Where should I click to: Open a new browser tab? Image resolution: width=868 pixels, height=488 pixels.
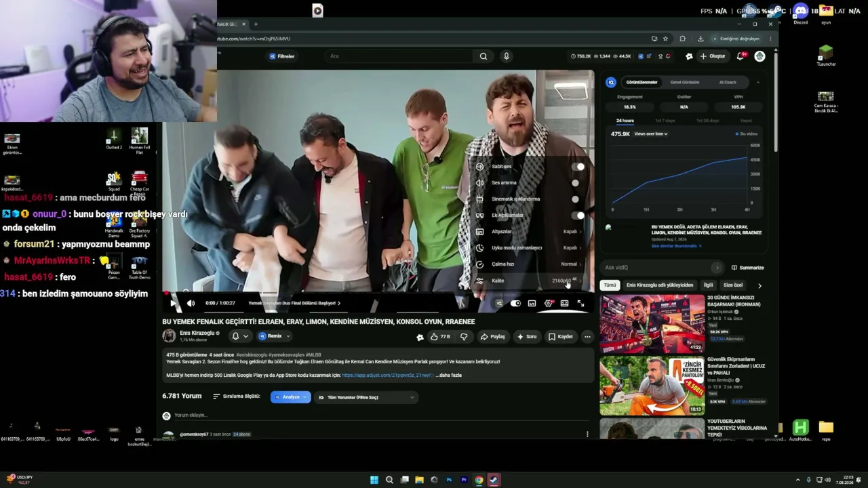(x=256, y=24)
